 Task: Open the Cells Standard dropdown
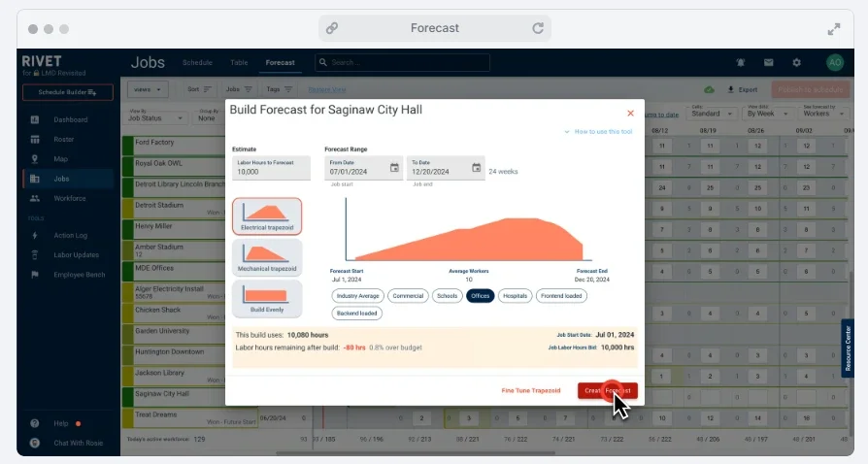pyautogui.click(x=711, y=113)
